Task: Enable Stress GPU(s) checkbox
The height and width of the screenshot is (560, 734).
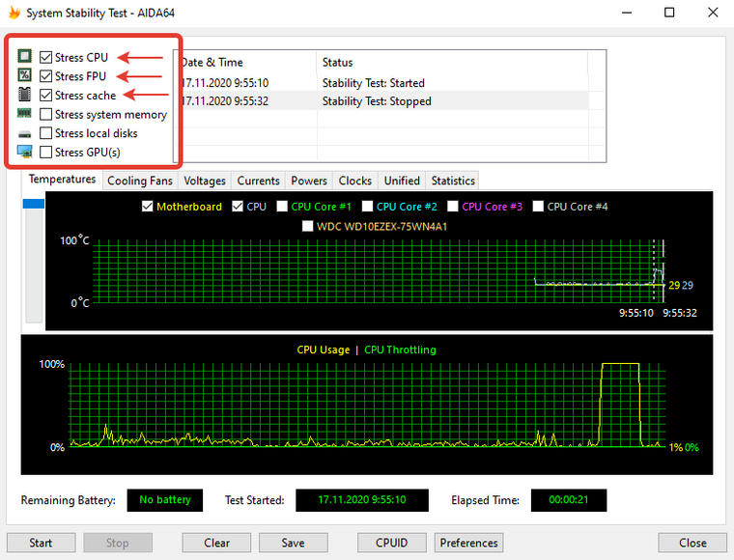Action: click(46, 152)
